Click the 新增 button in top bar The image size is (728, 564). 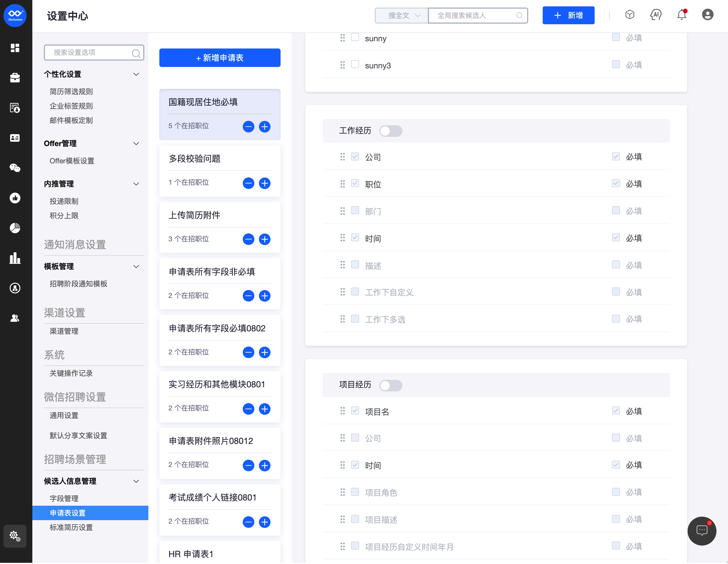pos(568,15)
